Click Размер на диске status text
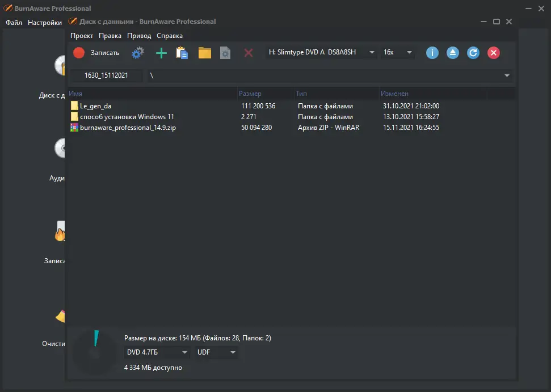551x392 pixels. pos(197,338)
